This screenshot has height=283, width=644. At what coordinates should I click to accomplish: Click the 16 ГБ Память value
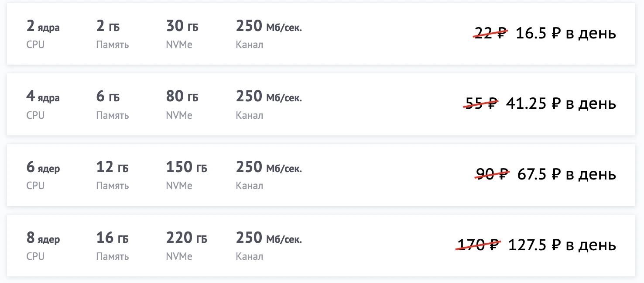point(112,238)
